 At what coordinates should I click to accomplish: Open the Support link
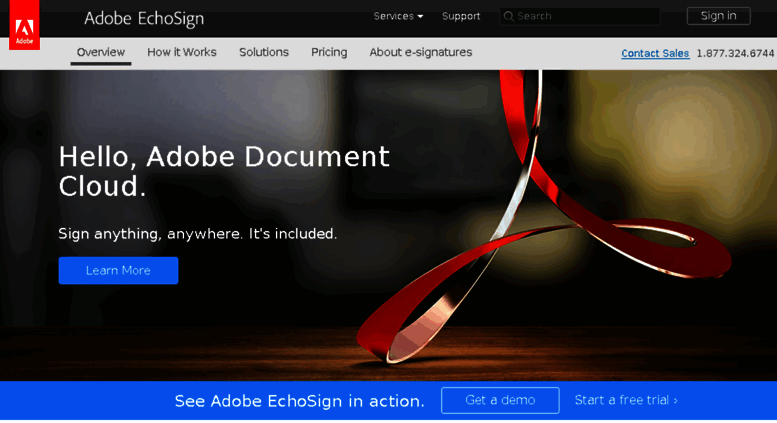[461, 16]
